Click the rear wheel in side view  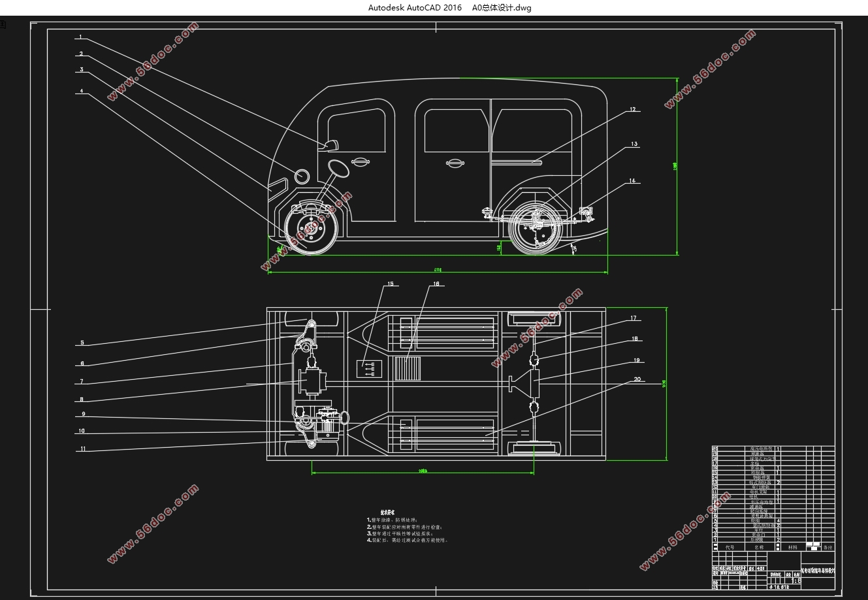click(x=535, y=229)
